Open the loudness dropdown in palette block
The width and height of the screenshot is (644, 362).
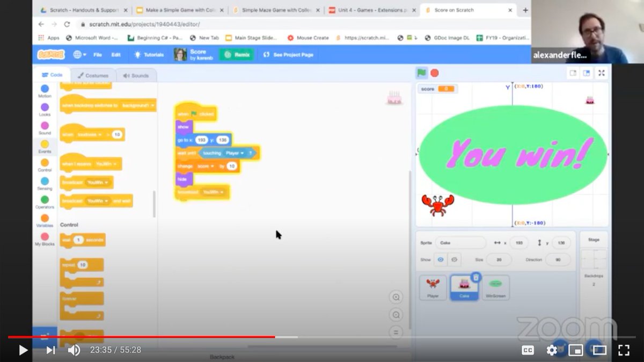point(90,134)
